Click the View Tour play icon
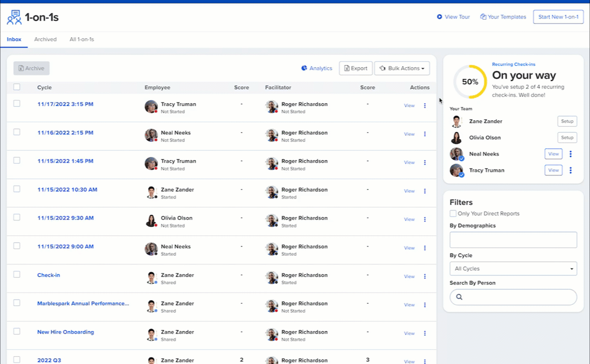 (440, 17)
